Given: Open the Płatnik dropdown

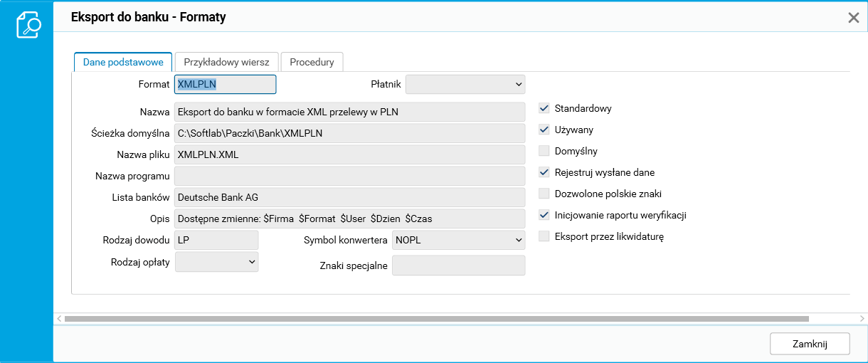Looking at the screenshot, I should pyautogui.click(x=465, y=85).
